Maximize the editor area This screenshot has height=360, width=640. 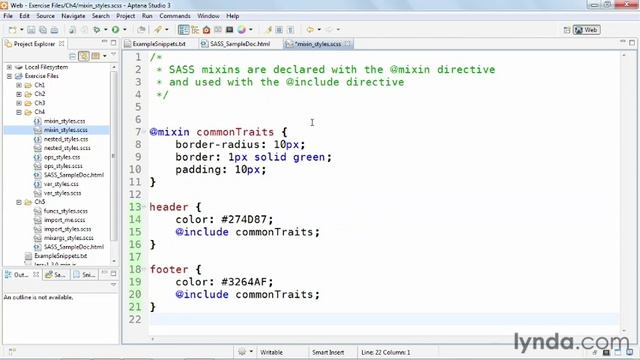(632, 42)
